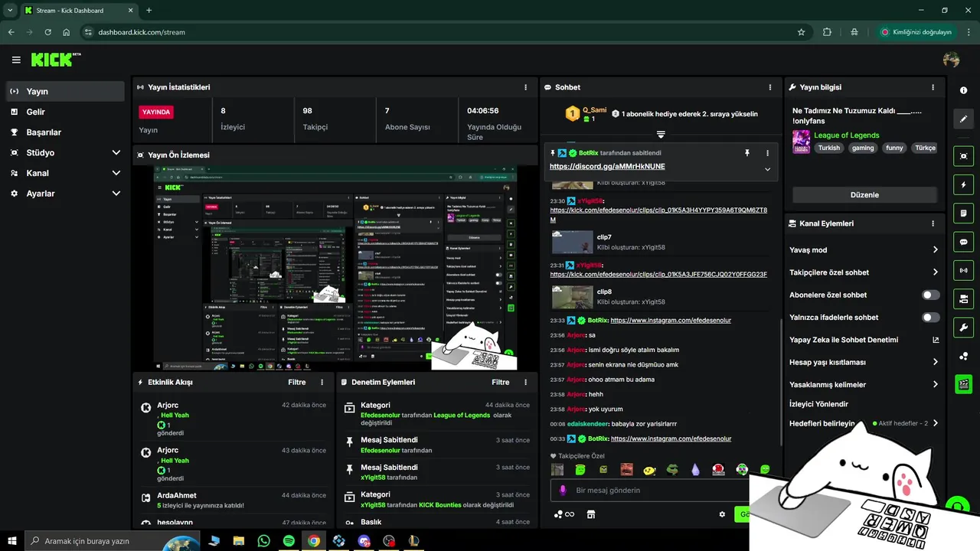Open the shop icon below message box
This screenshot has width=980, height=551.
click(x=591, y=514)
